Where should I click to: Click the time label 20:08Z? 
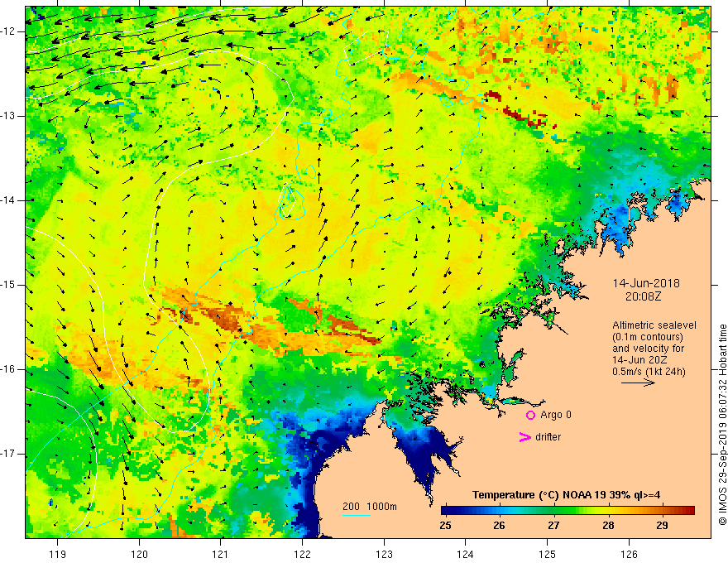click(x=643, y=296)
